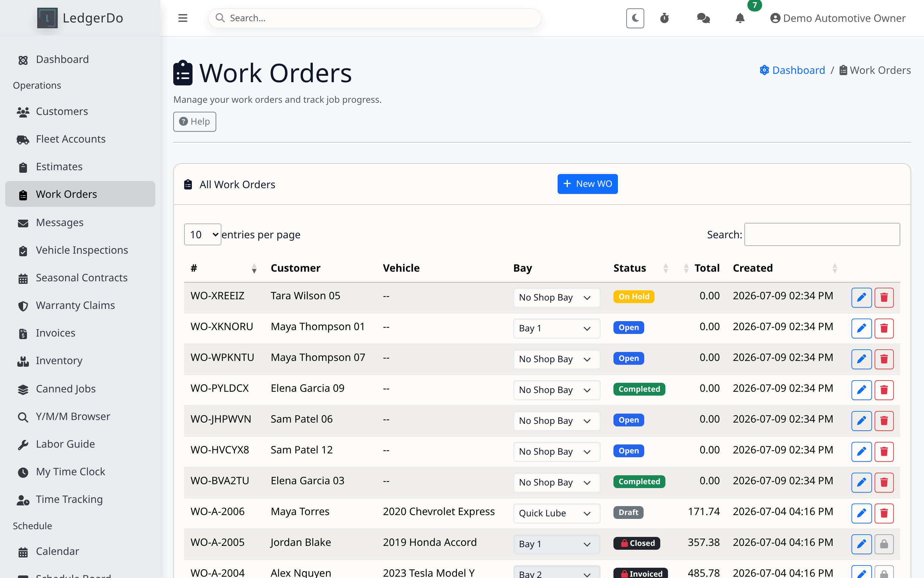Open Quick Lube bay dropdown for WO-A-2006

click(x=556, y=513)
